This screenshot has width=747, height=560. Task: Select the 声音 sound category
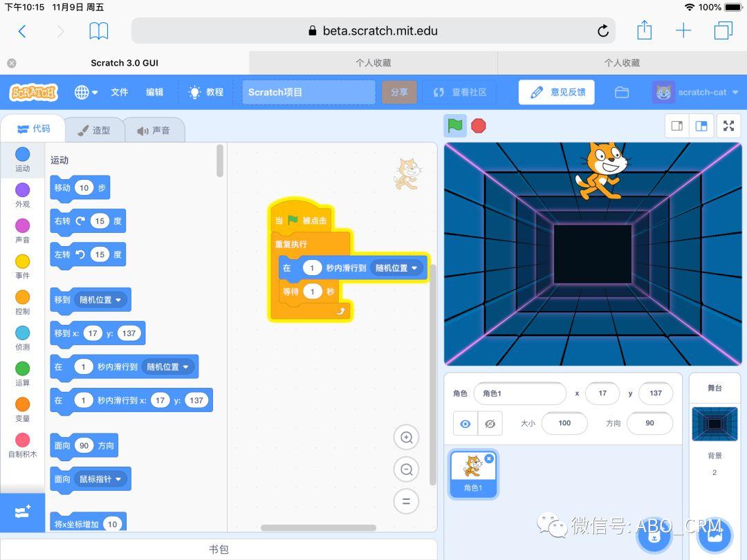pos(22,231)
